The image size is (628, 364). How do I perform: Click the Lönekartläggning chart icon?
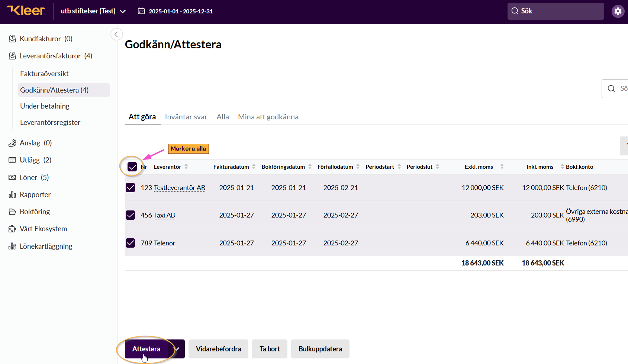(12, 246)
